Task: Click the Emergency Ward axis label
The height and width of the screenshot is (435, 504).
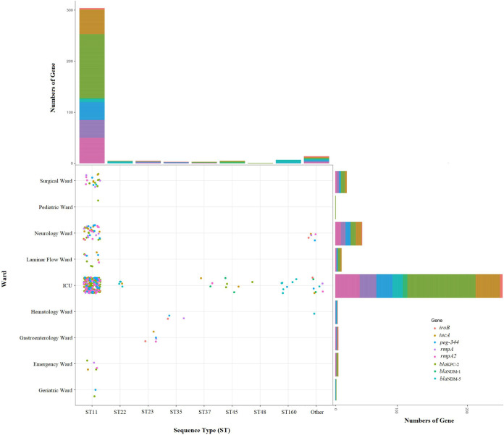Action: pyautogui.click(x=53, y=364)
